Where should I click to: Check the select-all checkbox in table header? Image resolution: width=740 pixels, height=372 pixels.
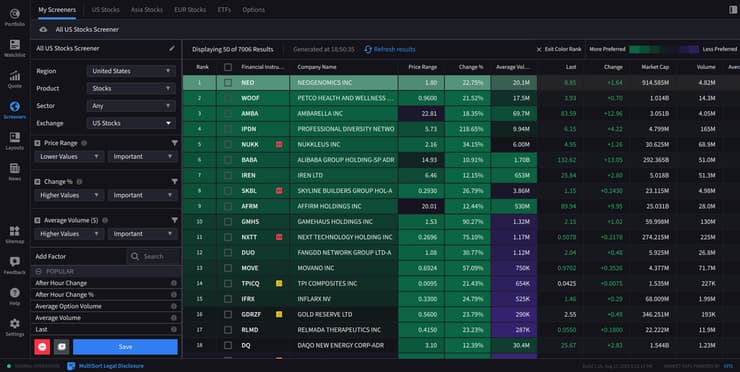pyautogui.click(x=228, y=67)
